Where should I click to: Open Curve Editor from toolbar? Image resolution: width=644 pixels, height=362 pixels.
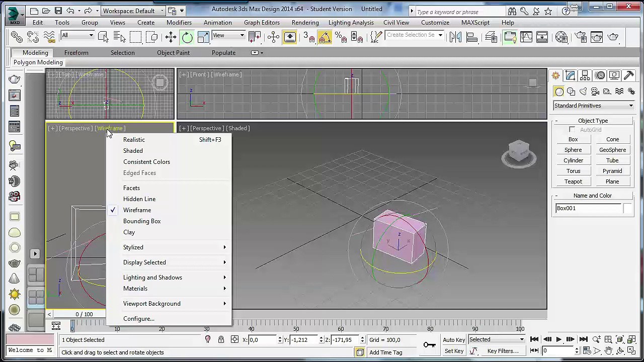click(526, 37)
